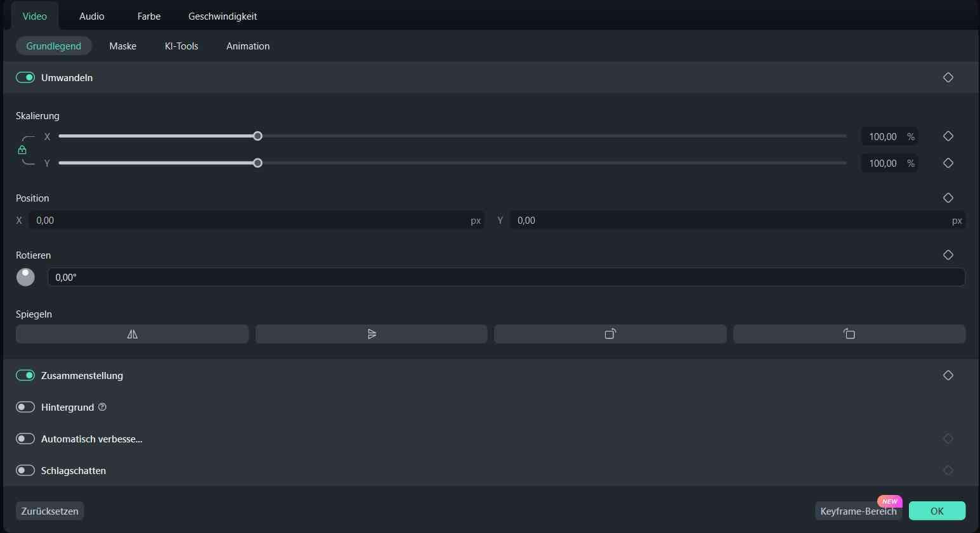Enable the Hintergrund toggle

coord(25,407)
